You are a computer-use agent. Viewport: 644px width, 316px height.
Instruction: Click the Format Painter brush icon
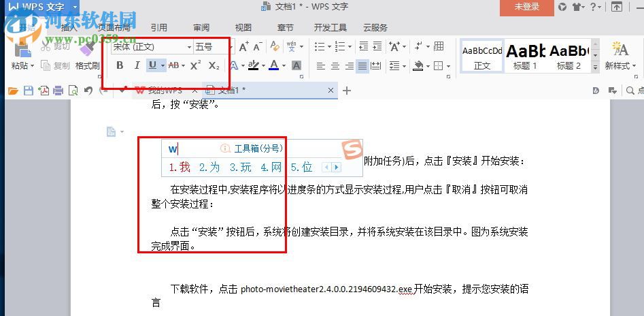point(86,49)
